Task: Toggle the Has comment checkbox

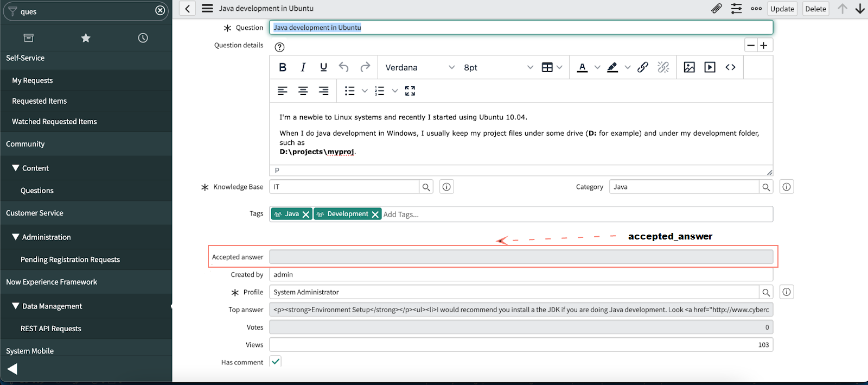Action: (x=276, y=362)
